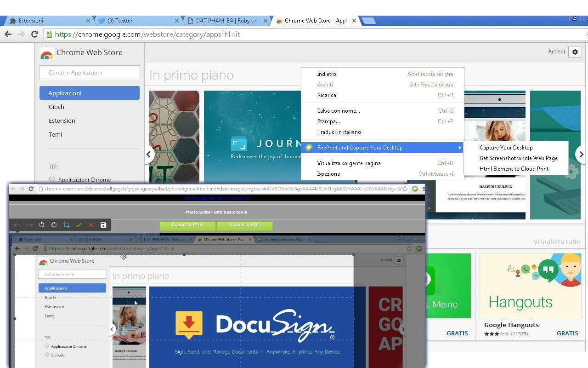Click the main browser address bar URL
The image size is (588, 368).
(x=147, y=34)
